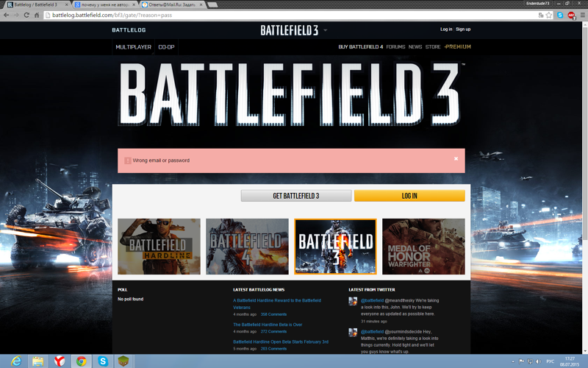The height and width of the screenshot is (368, 588).
Task: Launch Yandex Browser from taskbar
Action: [x=60, y=361]
